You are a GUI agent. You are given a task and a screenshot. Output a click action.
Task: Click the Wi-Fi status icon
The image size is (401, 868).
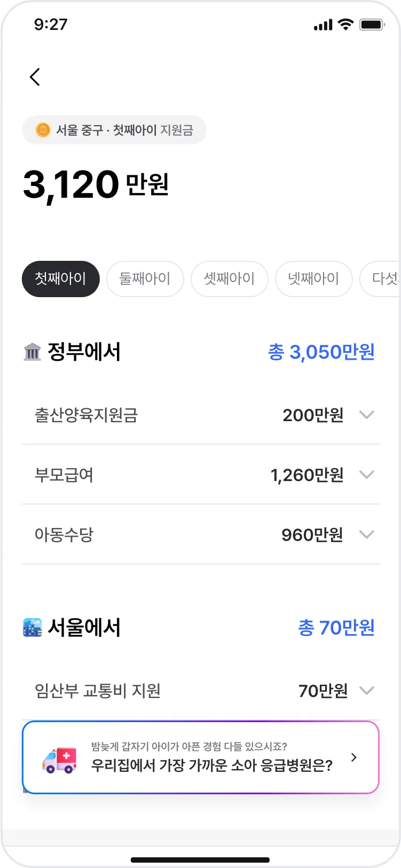pyautogui.click(x=346, y=25)
